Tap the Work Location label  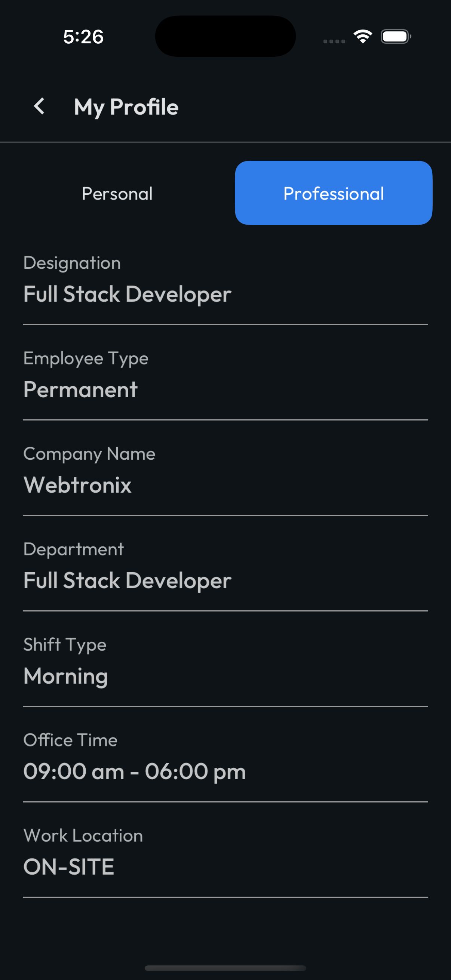click(83, 835)
